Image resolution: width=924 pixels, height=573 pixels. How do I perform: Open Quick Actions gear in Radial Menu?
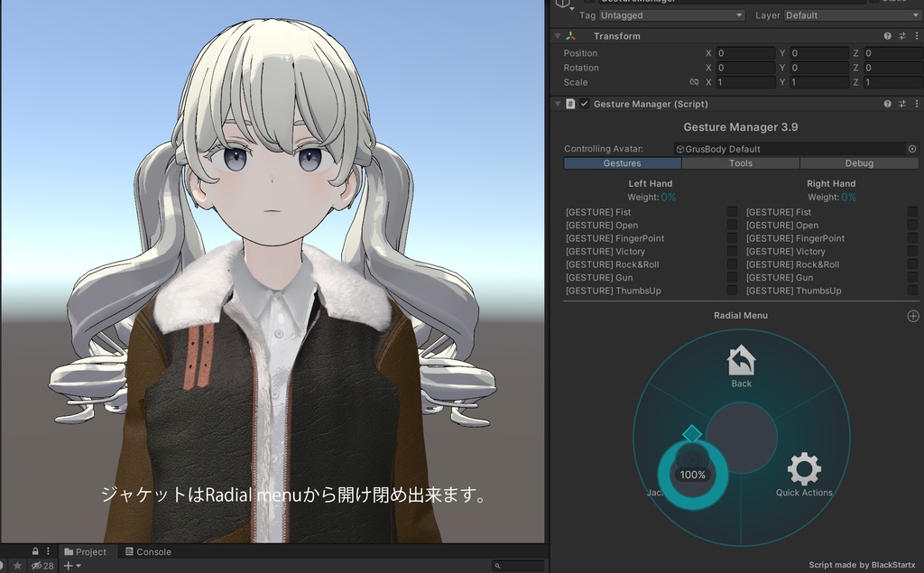point(804,469)
